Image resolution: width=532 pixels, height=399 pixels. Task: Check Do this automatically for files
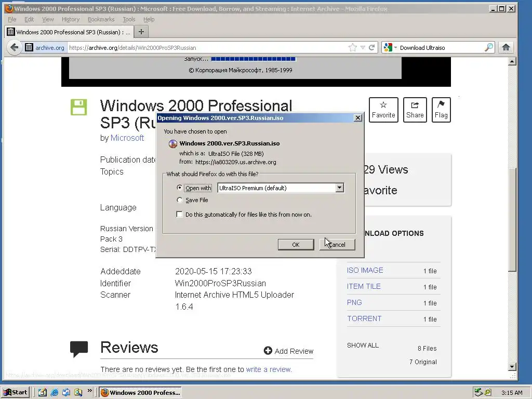[x=179, y=215]
